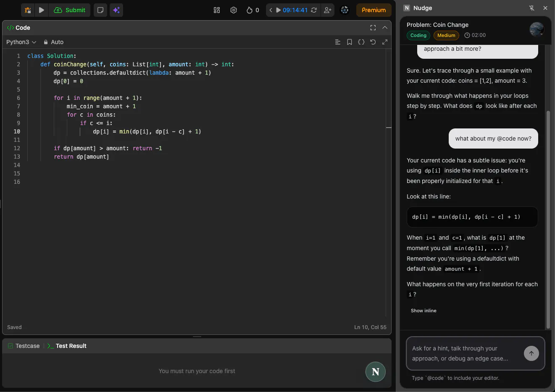Open the layout grid icon
The image size is (555, 392).
coord(217,10)
